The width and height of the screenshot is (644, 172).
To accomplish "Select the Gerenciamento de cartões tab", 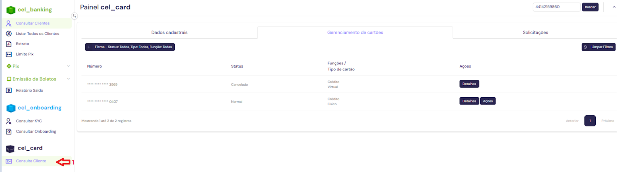I will pos(355,33).
